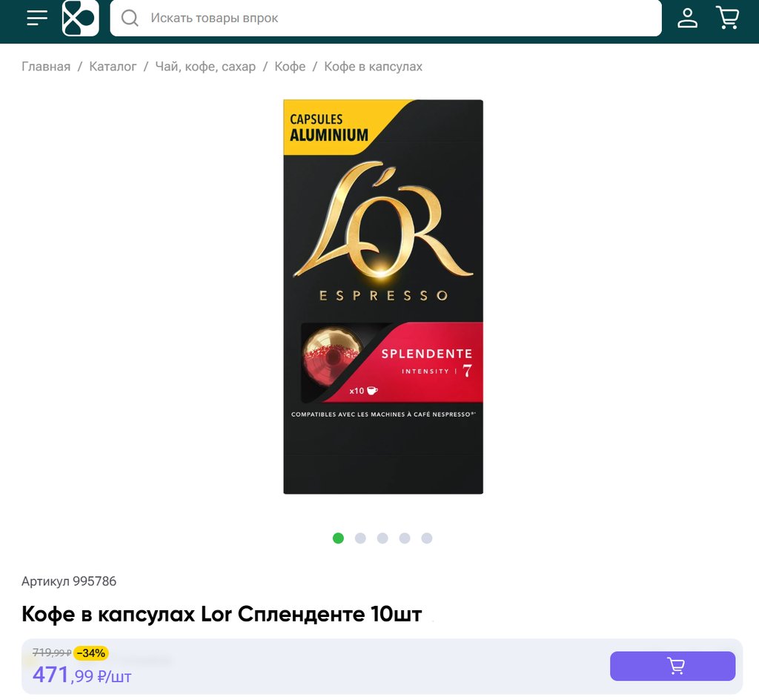The image size is (759, 700).
Task: Go to 'Главная' breadcrumb
Action: point(46,66)
